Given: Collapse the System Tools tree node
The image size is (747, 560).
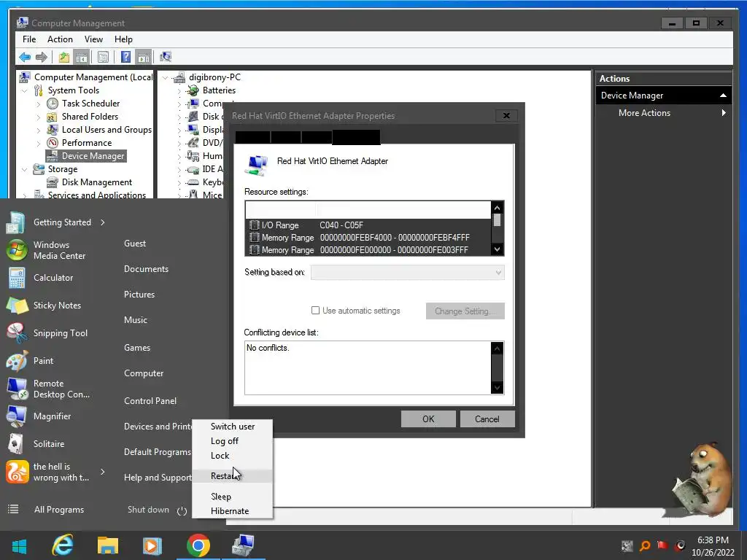Looking at the screenshot, I should (24, 90).
